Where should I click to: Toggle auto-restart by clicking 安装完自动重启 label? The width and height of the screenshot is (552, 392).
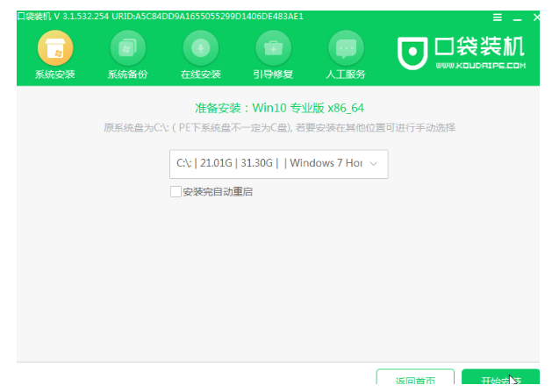click(x=217, y=191)
